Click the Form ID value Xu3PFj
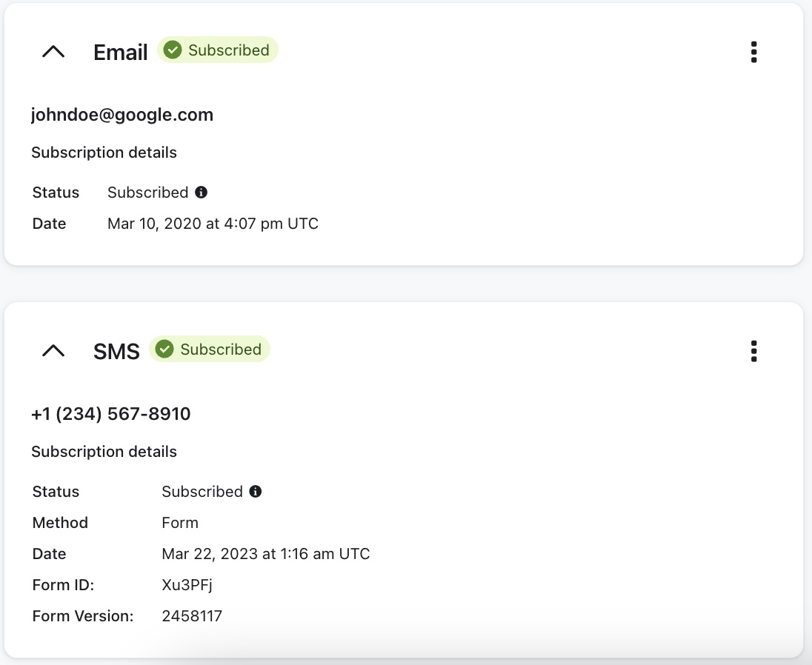 tap(187, 584)
